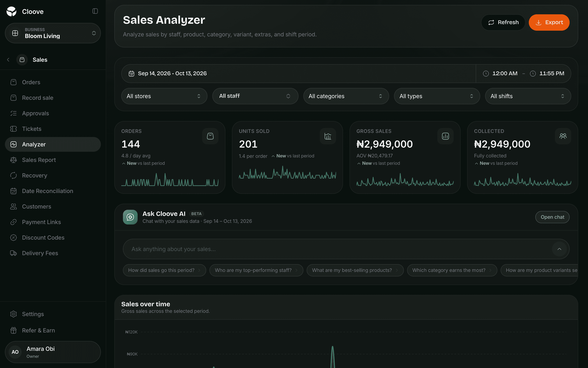Open the All stores dropdown
Viewport: 588px width, 368px height.
pos(164,96)
